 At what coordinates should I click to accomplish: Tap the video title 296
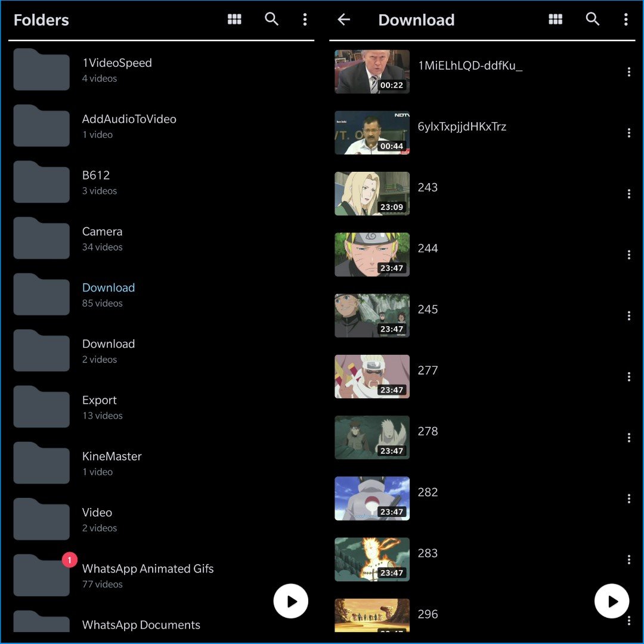click(x=428, y=614)
